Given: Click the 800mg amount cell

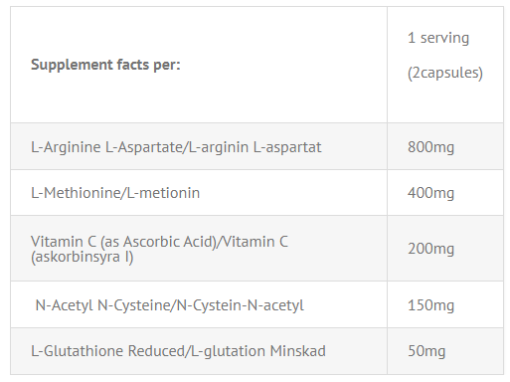Looking at the screenshot, I should coord(445,146).
